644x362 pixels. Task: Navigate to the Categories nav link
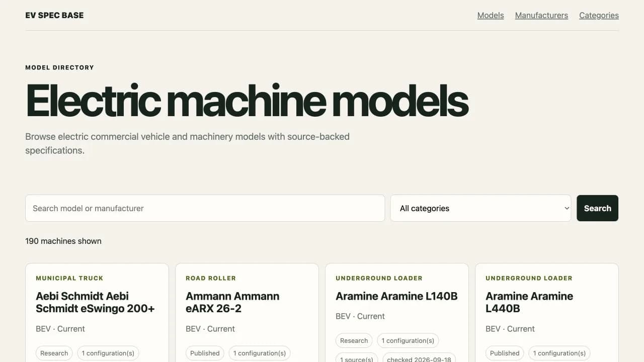click(x=599, y=15)
